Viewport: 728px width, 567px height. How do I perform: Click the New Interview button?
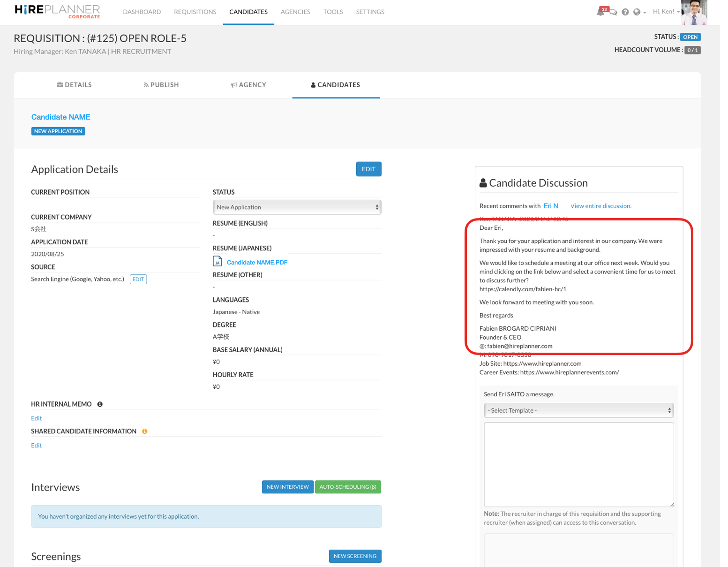[287, 487]
